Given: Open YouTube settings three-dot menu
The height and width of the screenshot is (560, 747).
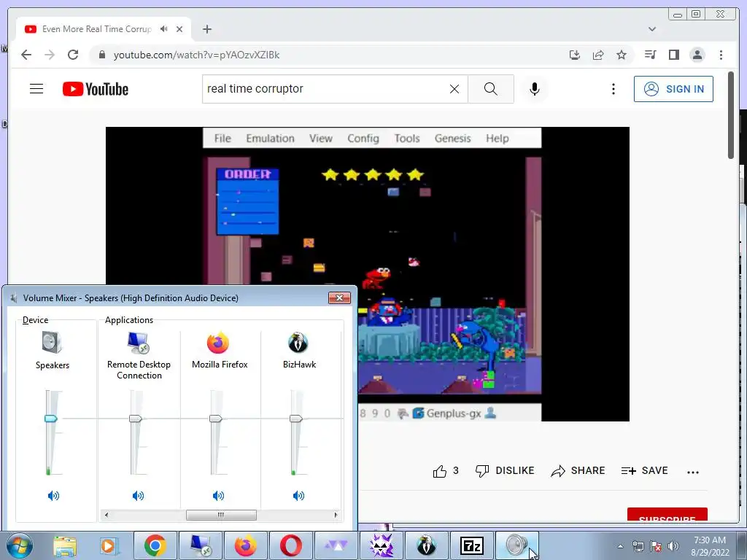Looking at the screenshot, I should 613,89.
